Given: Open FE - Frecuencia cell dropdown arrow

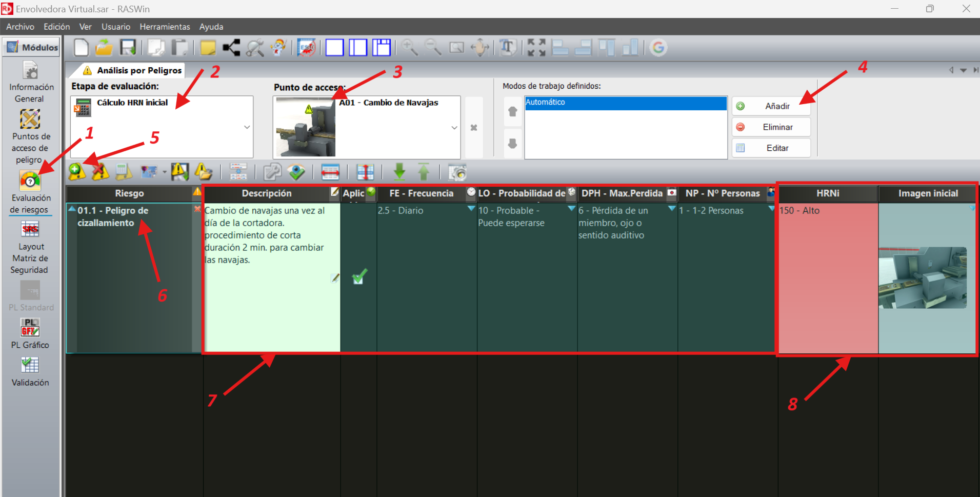Looking at the screenshot, I should (471, 208).
